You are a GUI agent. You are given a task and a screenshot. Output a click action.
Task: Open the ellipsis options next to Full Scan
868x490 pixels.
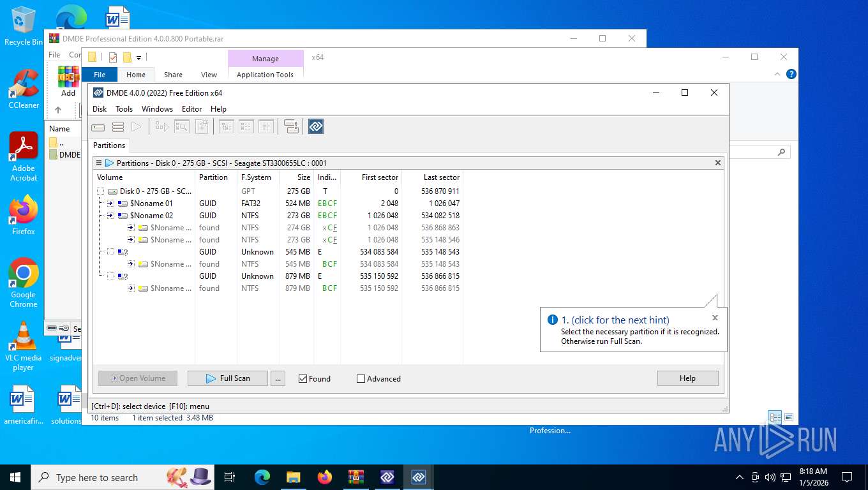[x=278, y=378]
